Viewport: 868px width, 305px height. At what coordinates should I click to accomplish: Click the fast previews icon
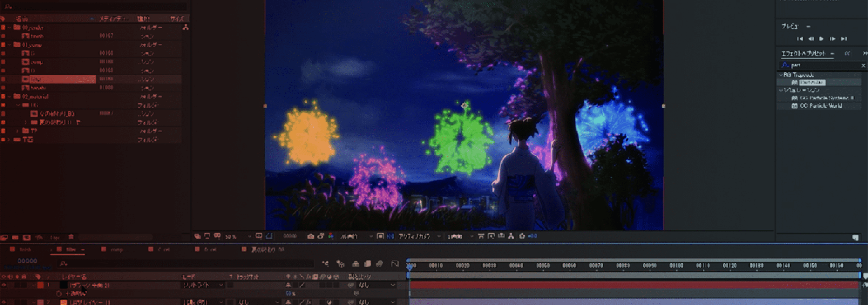click(491, 236)
